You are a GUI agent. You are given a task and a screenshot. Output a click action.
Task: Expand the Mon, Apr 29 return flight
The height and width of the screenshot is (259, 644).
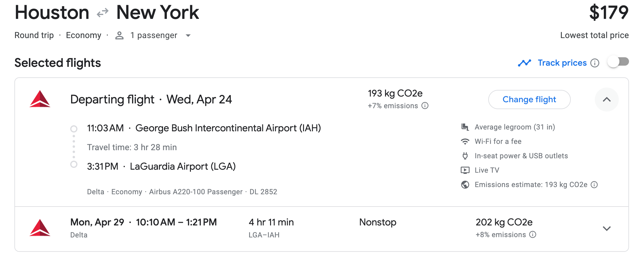pos(606,228)
